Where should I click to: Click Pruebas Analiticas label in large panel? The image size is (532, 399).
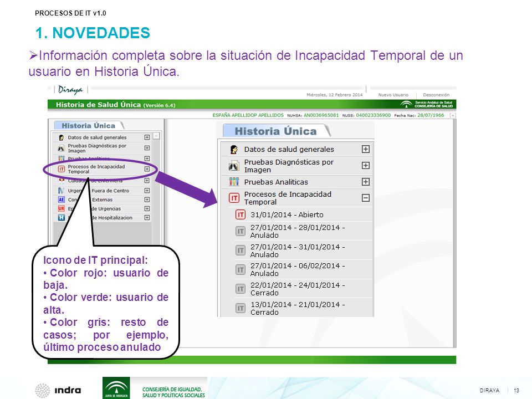(x=276, y=182)
